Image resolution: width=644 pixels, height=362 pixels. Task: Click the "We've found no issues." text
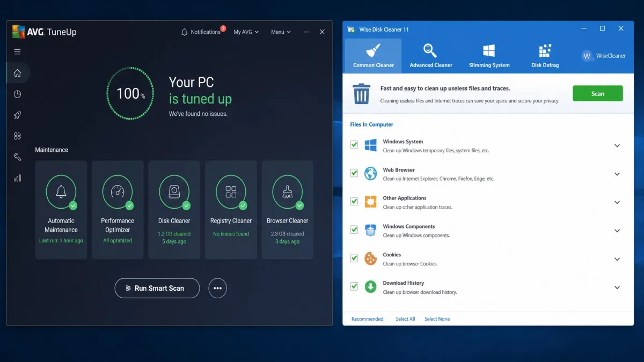[x=198, y=114]
